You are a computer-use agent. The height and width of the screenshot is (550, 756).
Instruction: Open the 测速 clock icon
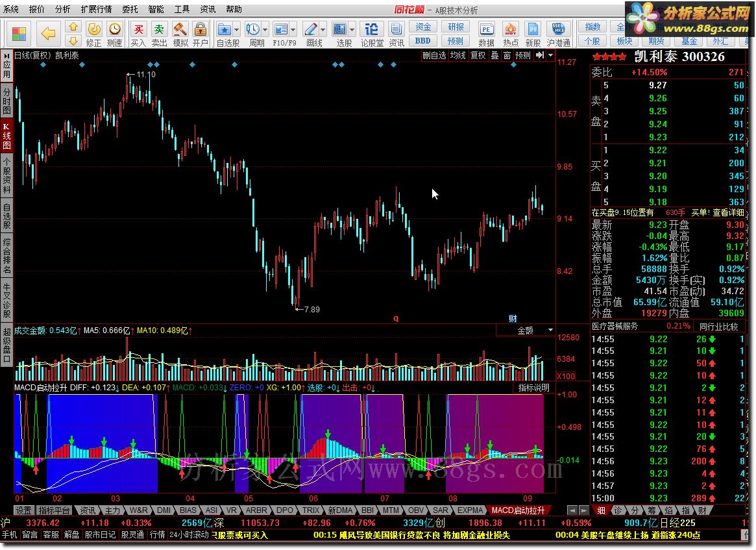pyautogui.click(x=115, y=29)
